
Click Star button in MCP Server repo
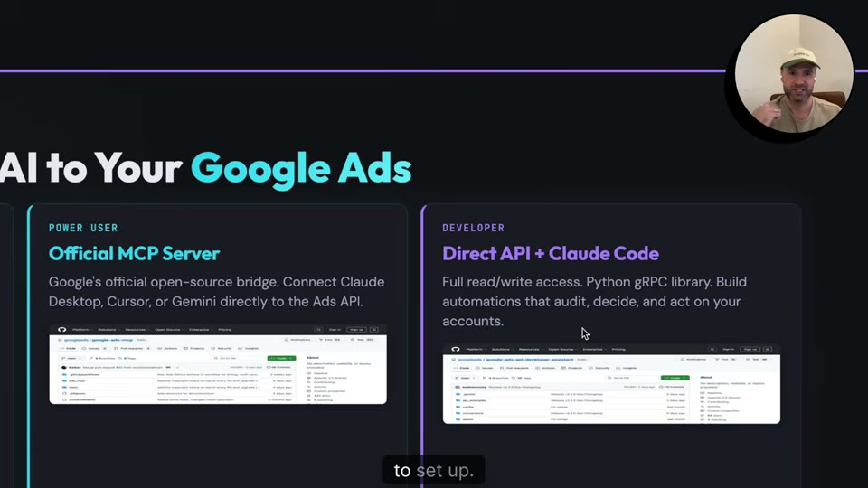[363, 340]
